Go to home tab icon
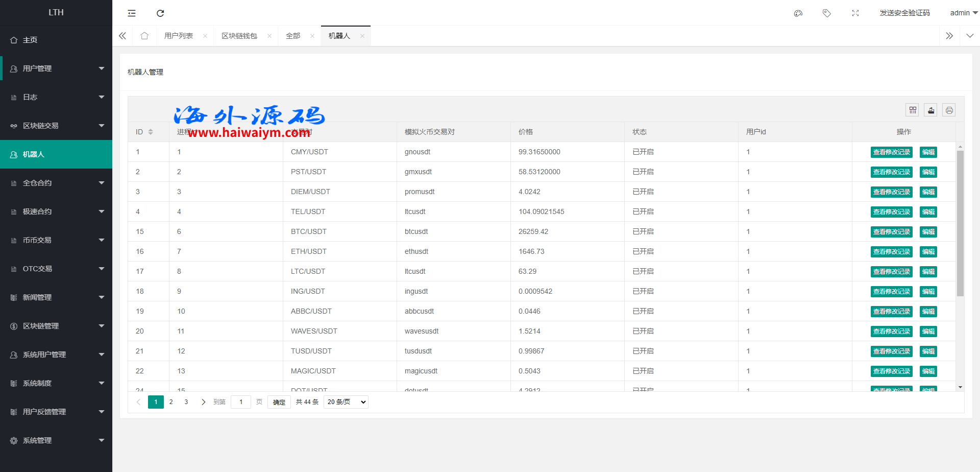980x472 pixels. [x=144, y=36]
